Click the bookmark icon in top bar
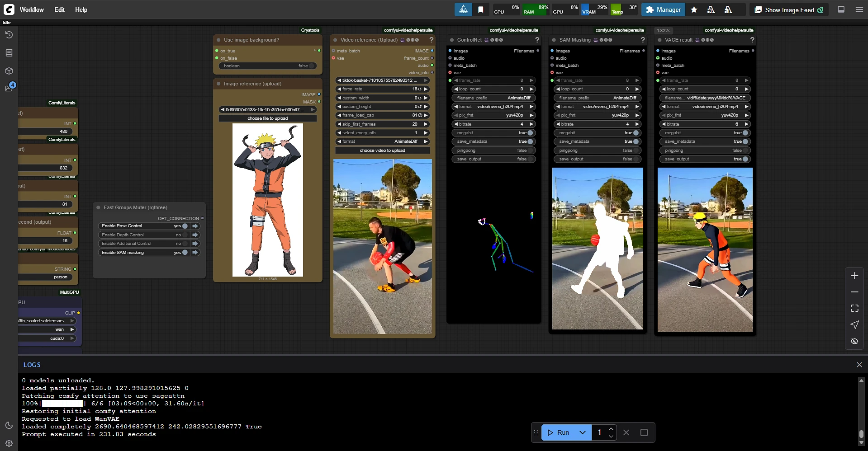The image size is (868, 451). (481, 9)
